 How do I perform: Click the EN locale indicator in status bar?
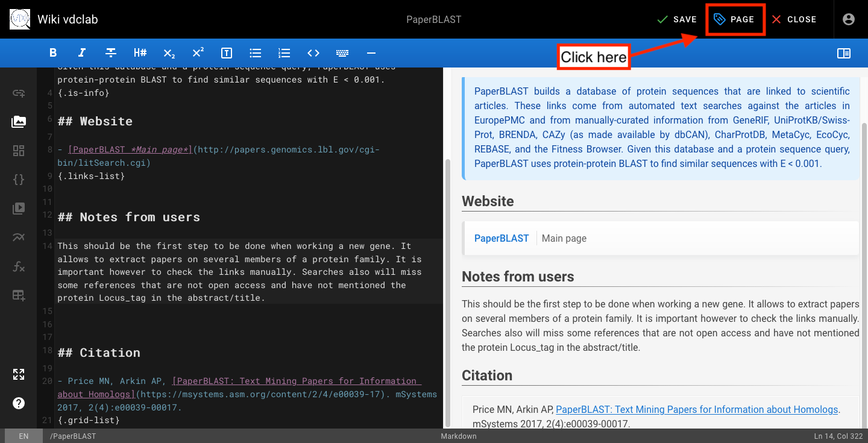point(24,436)
